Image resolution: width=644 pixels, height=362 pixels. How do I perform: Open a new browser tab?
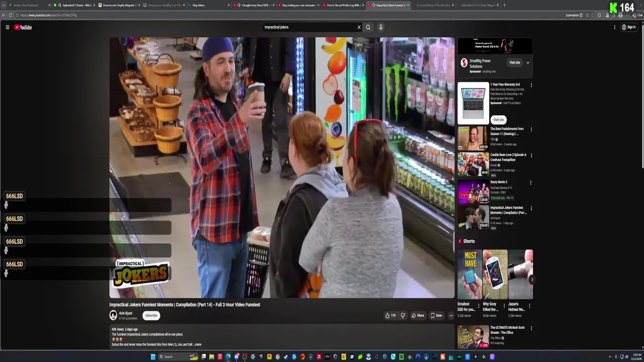(x=504, y=5)
